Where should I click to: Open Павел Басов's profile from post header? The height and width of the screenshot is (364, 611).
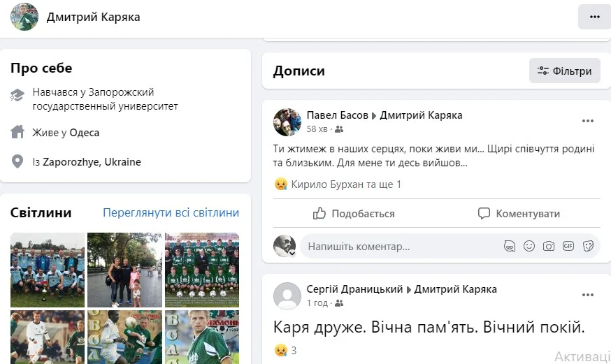337,115
